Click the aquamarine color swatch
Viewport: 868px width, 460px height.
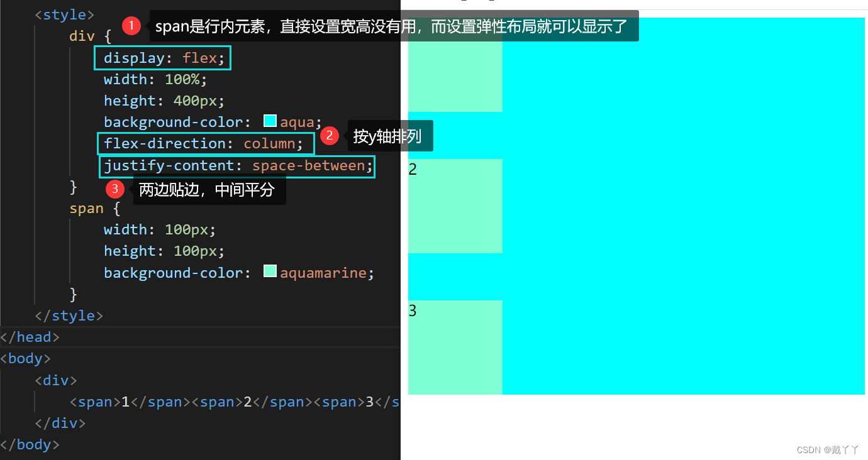point(270,270)
